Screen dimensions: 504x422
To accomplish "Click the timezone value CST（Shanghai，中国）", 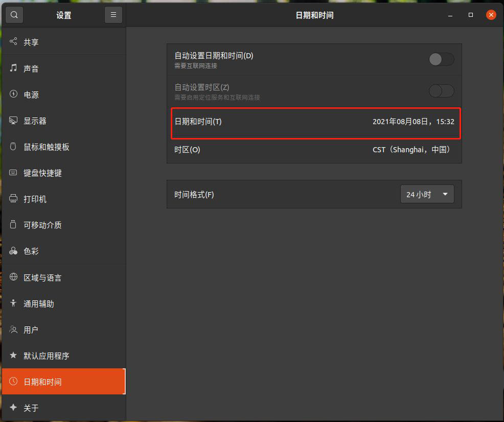I will tap(411, 150).
